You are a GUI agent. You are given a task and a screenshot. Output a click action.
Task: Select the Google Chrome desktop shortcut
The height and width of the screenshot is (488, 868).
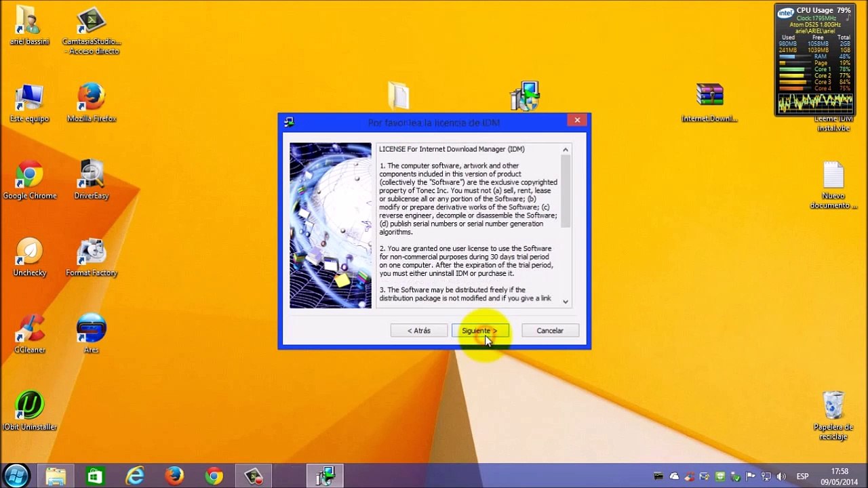point(29,180)
